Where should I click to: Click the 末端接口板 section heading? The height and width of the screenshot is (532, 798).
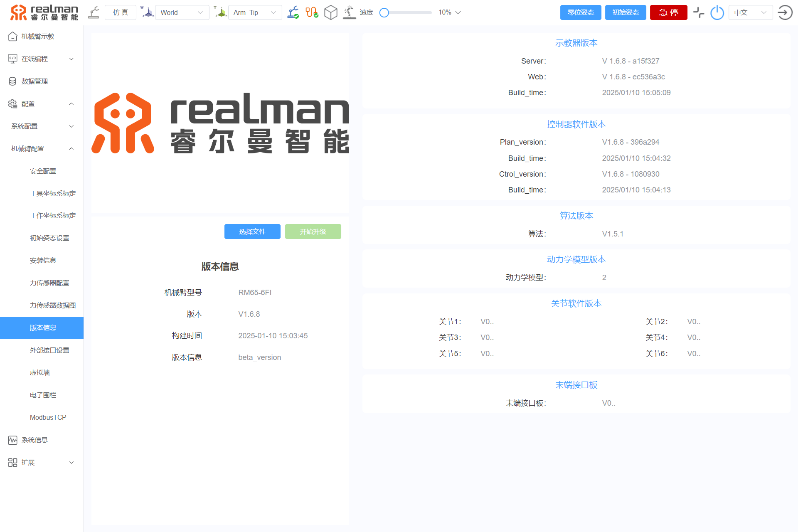click(x=576, y=385)
